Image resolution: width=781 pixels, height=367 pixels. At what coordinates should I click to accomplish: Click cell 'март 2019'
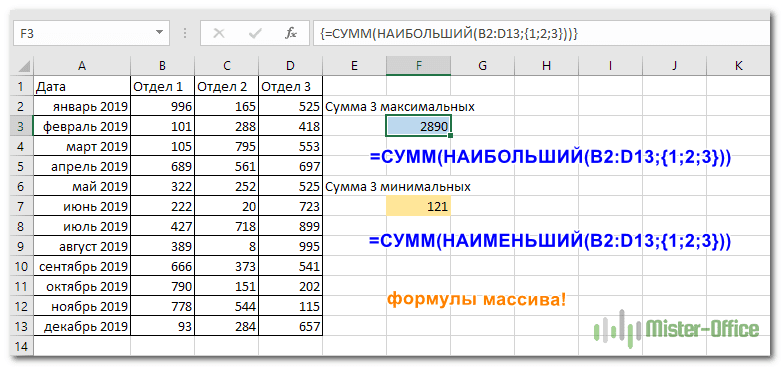point(82,146)
